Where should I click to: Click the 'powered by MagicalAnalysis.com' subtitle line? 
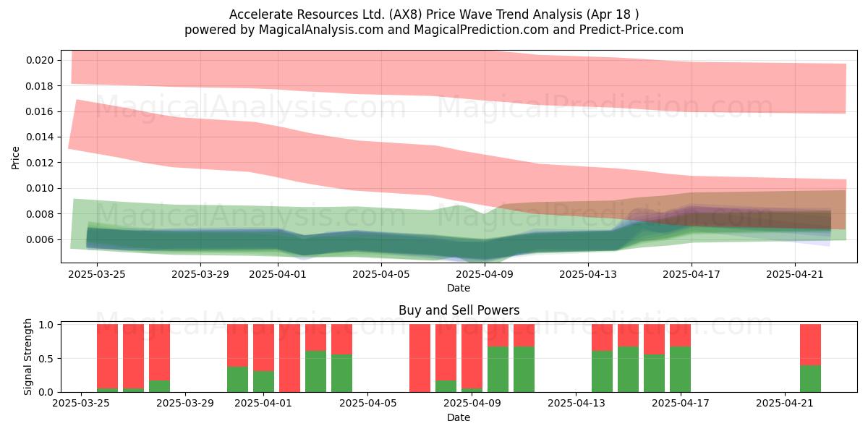pos(434,30)
